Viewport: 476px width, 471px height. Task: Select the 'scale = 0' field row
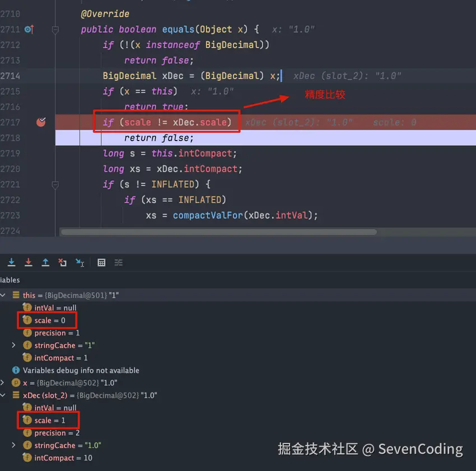238,320
